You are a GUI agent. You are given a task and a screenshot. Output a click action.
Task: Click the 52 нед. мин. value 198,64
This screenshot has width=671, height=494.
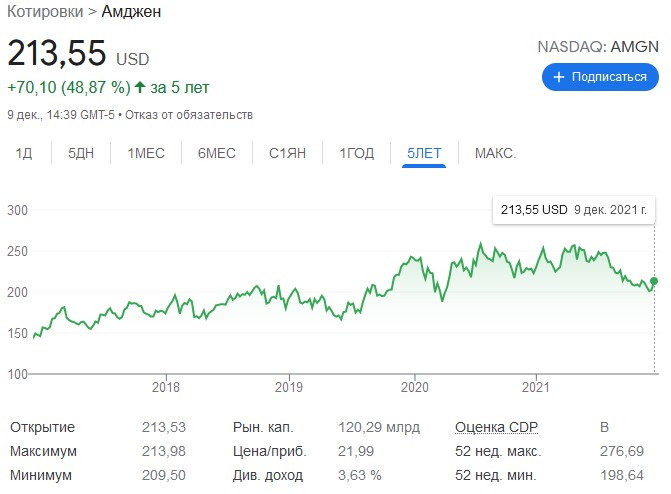622,475
